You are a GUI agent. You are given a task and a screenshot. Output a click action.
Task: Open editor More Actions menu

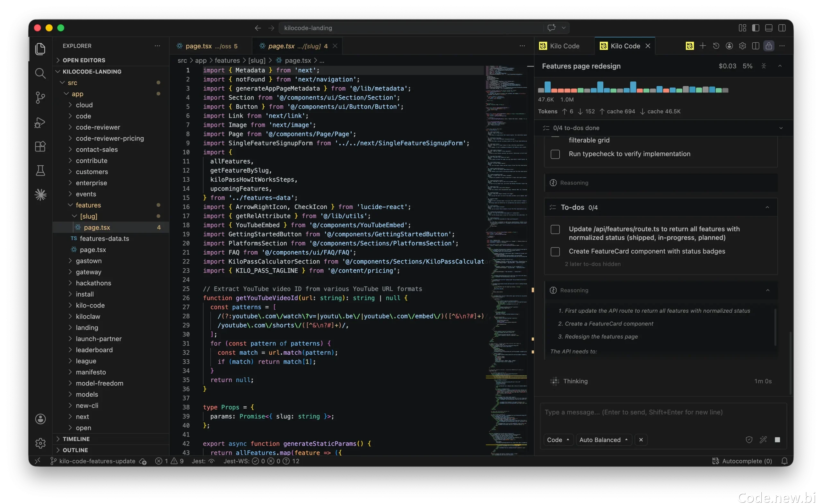tap(522, 46)
